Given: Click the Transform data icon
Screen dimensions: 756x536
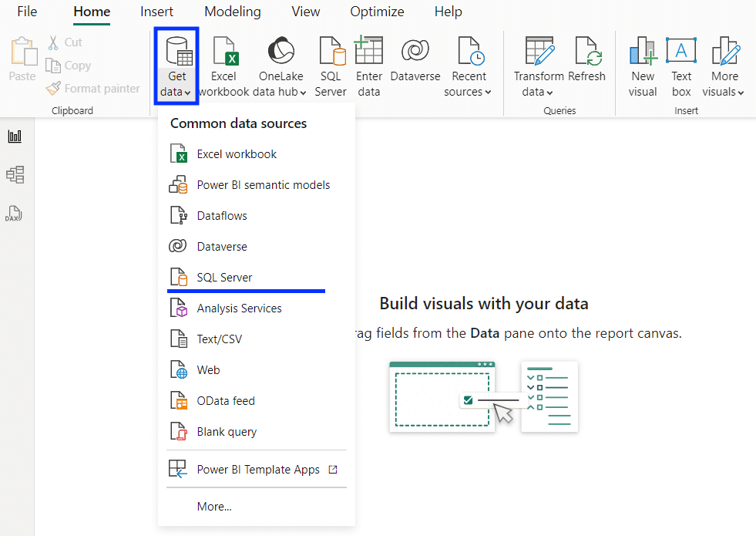Looking at the screenshot, I should click(539, 51).
